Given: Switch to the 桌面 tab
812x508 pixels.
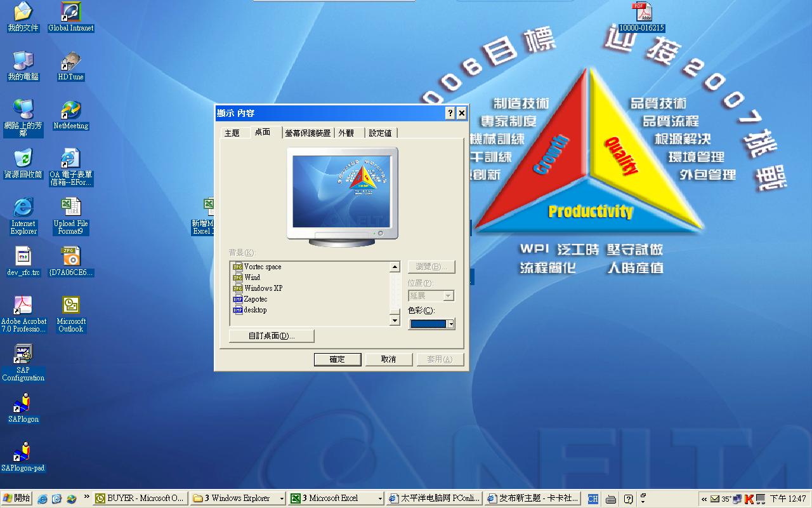Looking at the screenshot, I should (x=263, y=131).
